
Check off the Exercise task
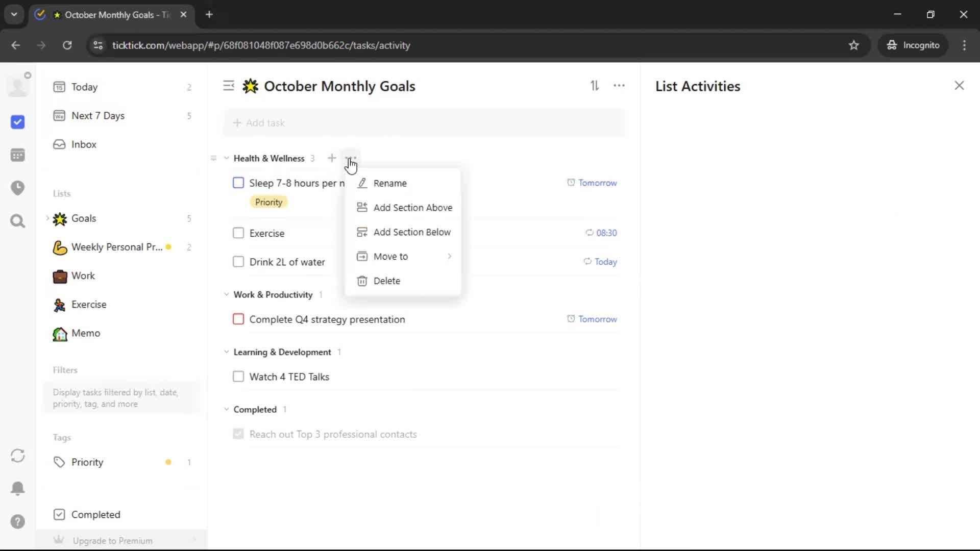click(x=238, y=233)
